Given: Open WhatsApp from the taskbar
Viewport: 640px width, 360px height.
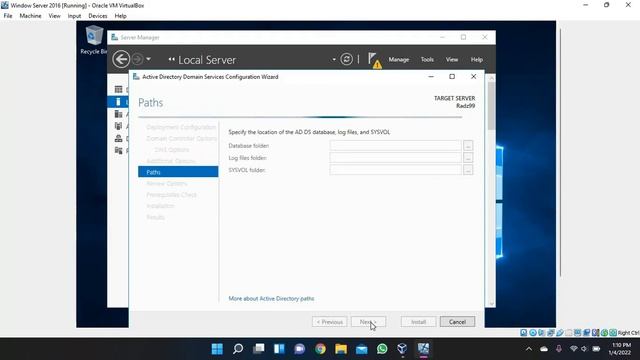Looking at the screenshot, I should pos(382,349).
